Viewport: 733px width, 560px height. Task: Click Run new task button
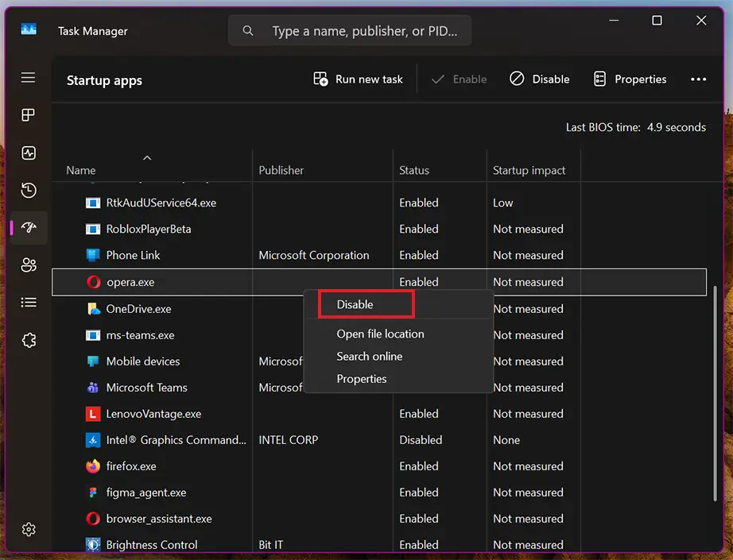pyautogui.click(x=358, y=79)
